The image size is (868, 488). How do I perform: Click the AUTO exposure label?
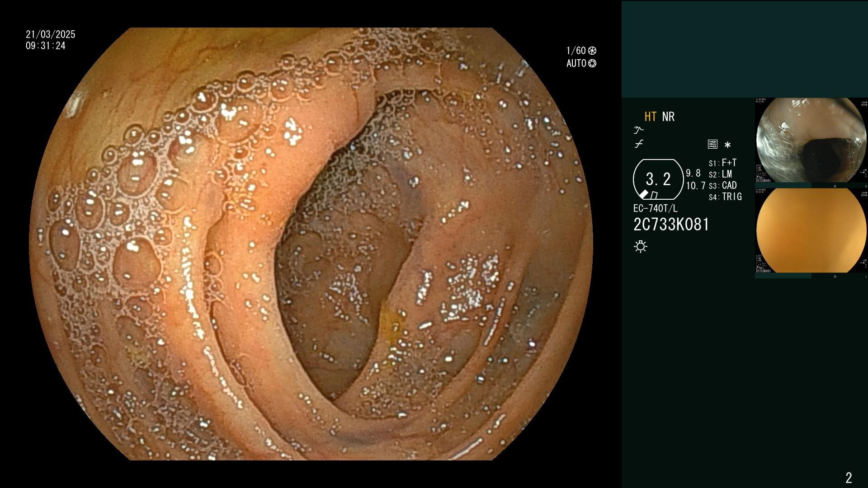coord(576,64)
